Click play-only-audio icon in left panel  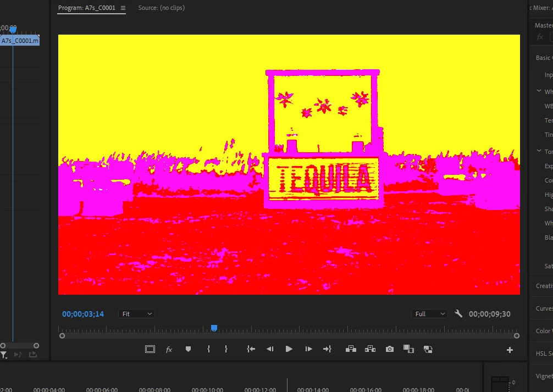[x=18, y=355]
